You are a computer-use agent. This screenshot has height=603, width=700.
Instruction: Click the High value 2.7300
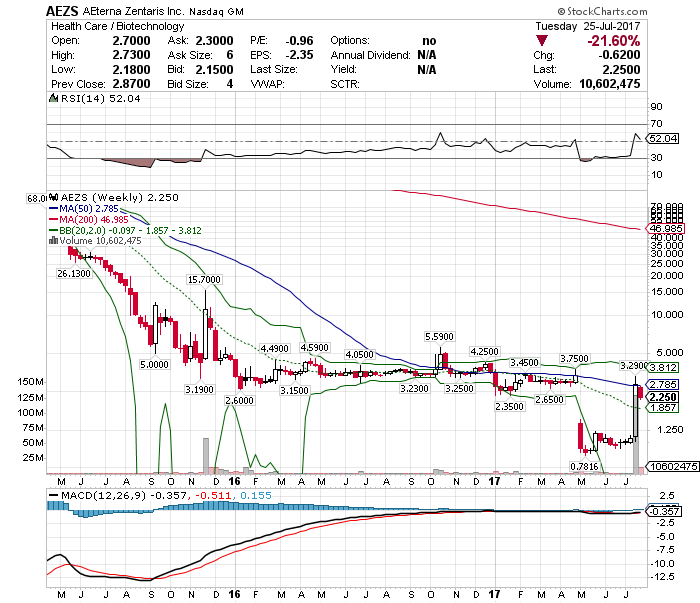(x=131, y=55)
